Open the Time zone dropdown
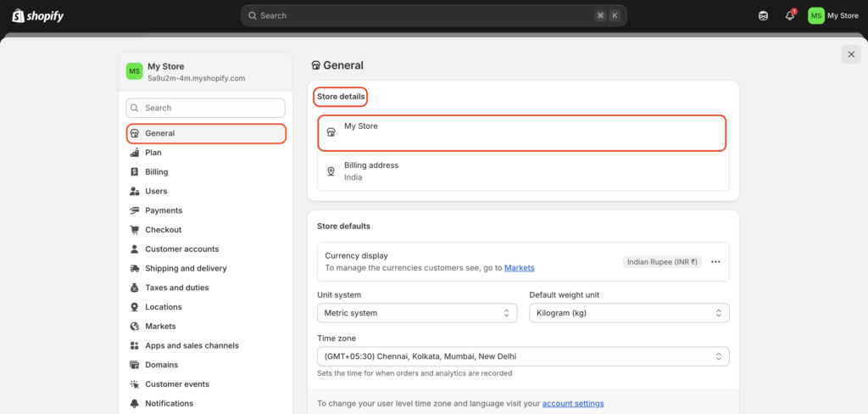Screen dimensions: 868x414 pyautogui.click(x=523, y=356)
